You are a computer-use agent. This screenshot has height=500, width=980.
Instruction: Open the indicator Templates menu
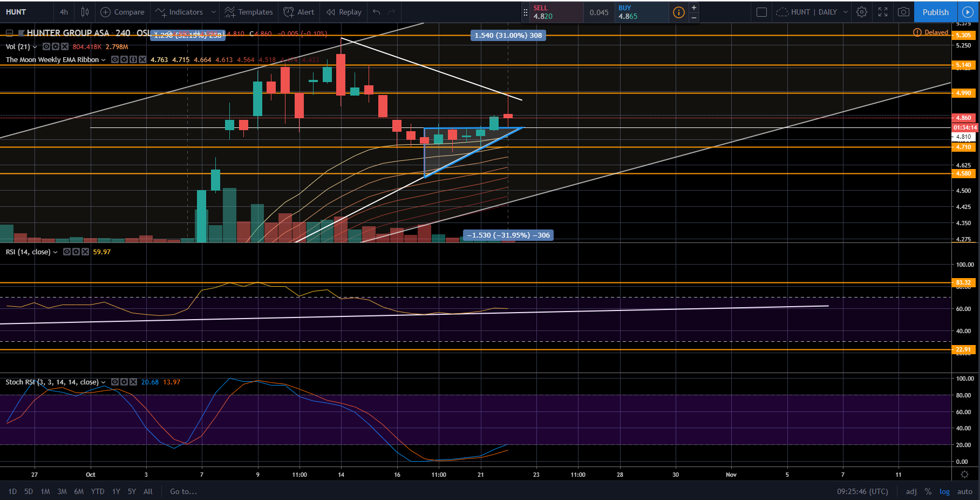click(x=249, y=12)
